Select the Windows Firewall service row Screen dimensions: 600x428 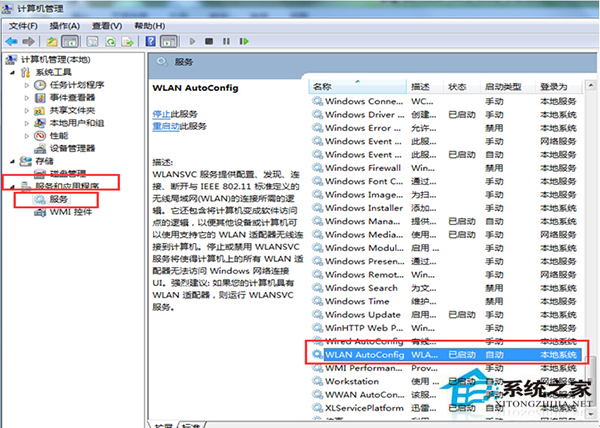446,168
